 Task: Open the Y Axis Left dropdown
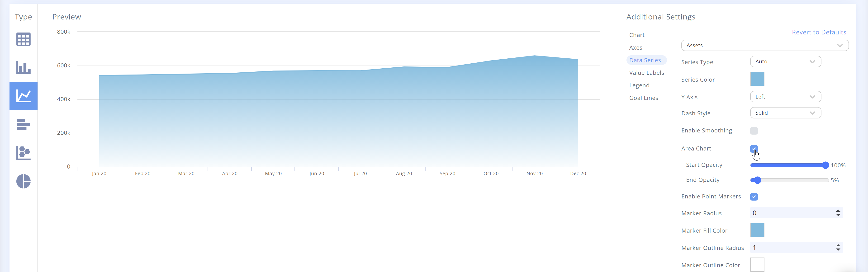click(785, 97)
